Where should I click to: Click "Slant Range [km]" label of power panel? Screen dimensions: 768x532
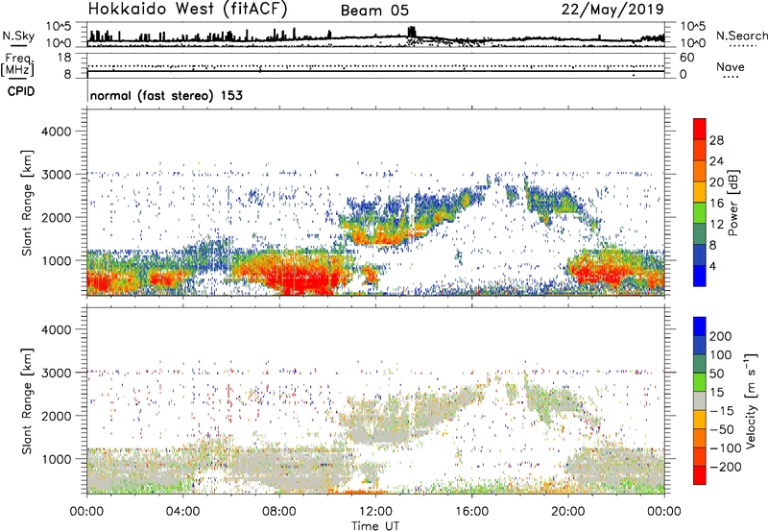(27, 203)
